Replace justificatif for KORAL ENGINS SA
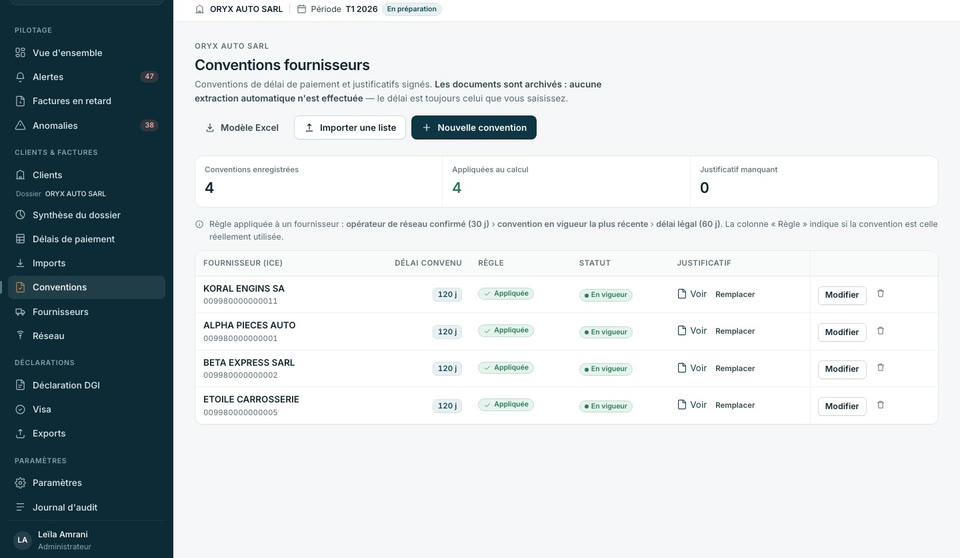The width and height of the screenshot is (960, 558). [735, 294]
